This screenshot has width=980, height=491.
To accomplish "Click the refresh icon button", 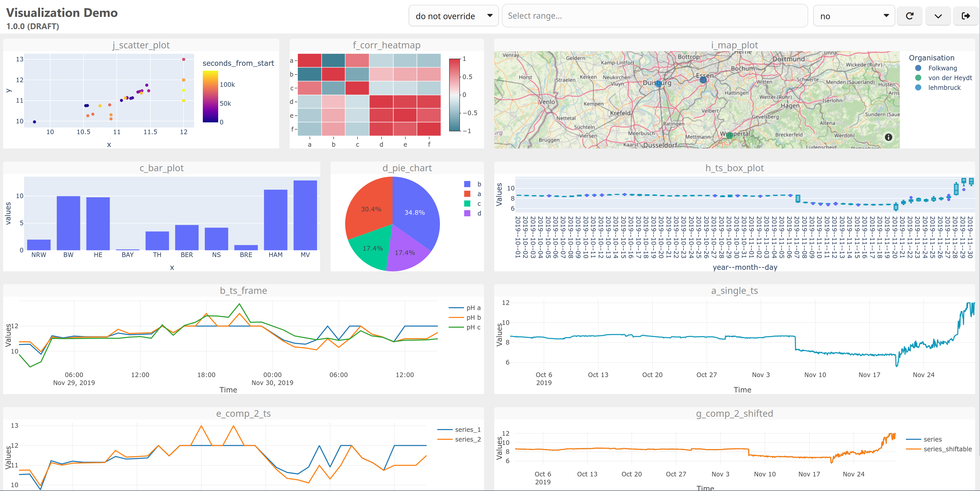I will tap(909, 16).
